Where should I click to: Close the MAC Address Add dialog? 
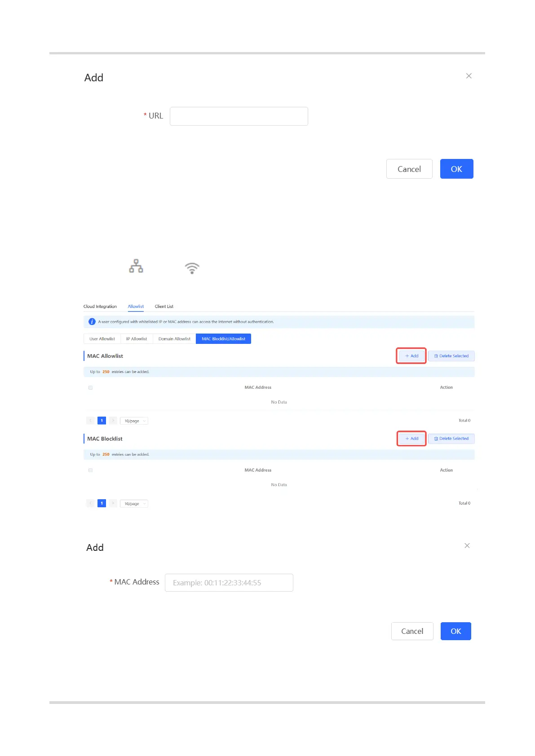467,545
